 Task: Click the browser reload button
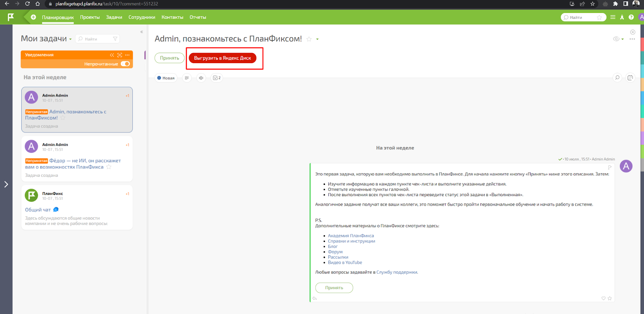(27, 4)
